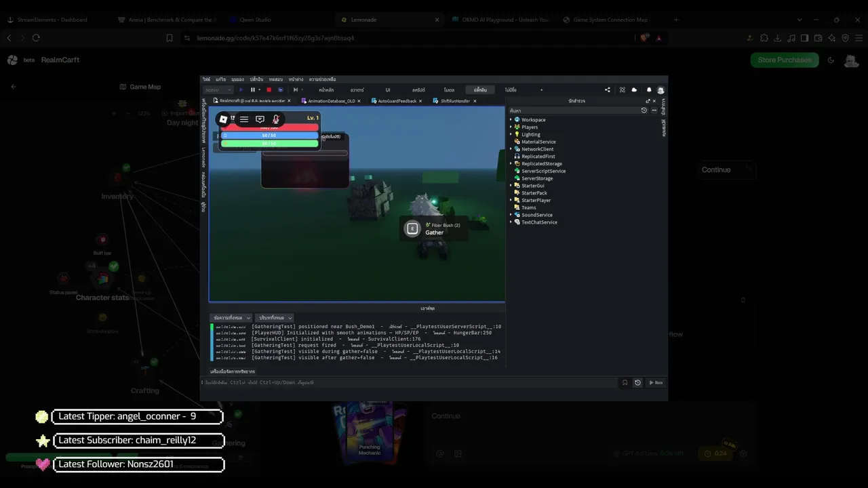The image size is (868, 488).
Task: Switch to the AutoGuardFeedback script tab
Action: (397, 101)
